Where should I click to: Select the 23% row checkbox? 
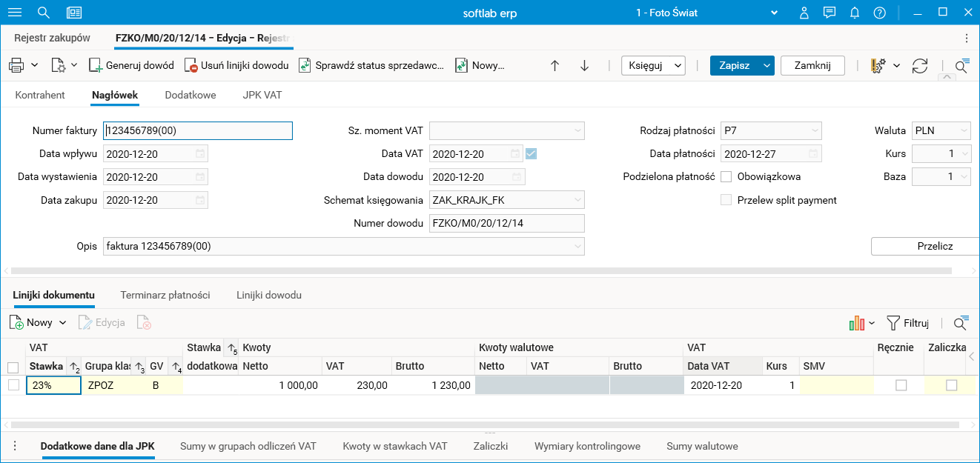[x=13, y=384]
